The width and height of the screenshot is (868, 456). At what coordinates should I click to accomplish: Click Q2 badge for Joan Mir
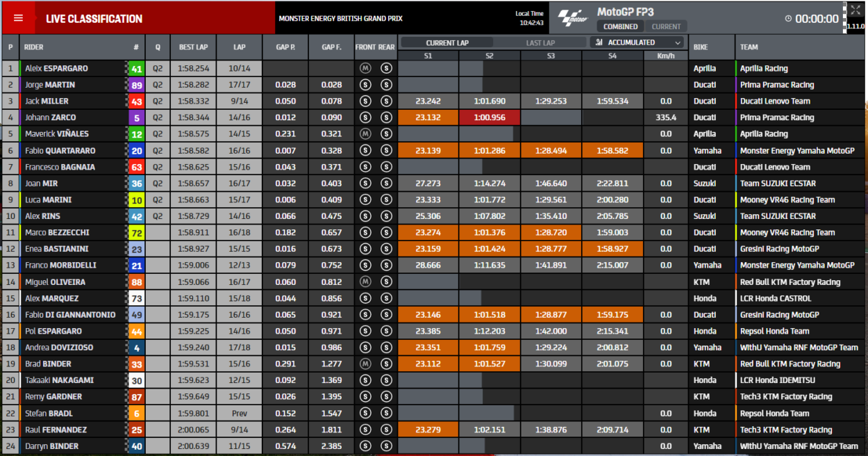point(158,183)
